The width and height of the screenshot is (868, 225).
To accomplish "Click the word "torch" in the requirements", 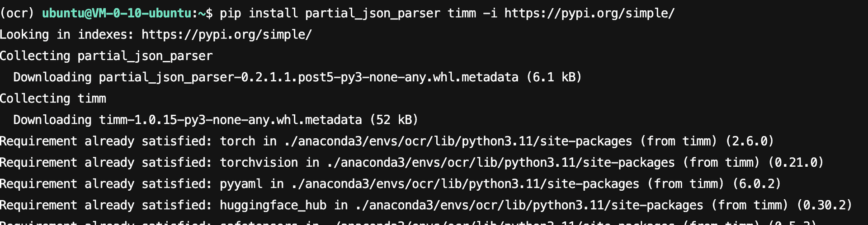I will [x=237, y=141].
